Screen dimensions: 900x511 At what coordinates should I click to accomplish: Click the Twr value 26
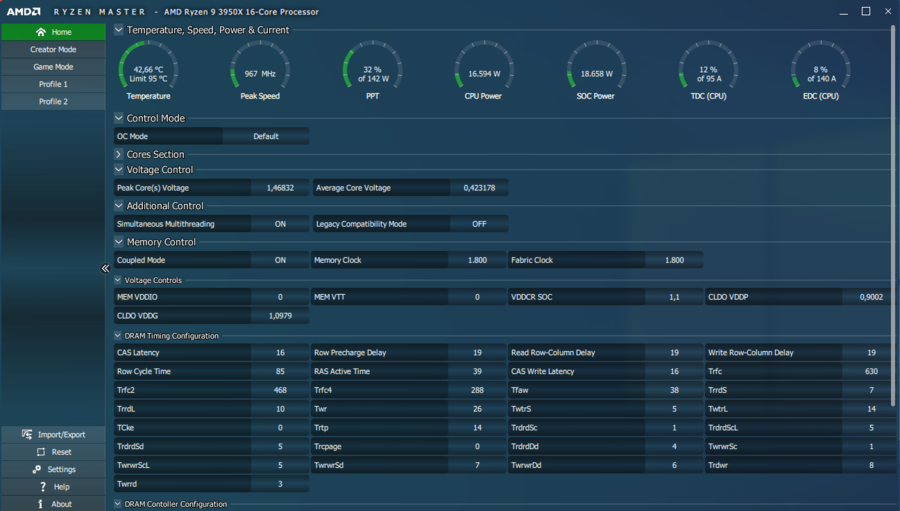[x=477, y=409]
